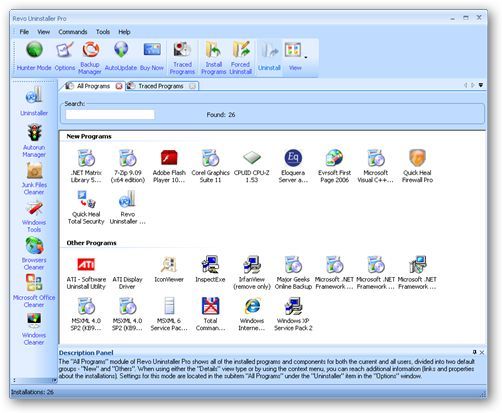The width and height of the screenshot is (502, 413).
Task: Select the Evrsoft First Page 2006 program
Action: pos(334,166)
